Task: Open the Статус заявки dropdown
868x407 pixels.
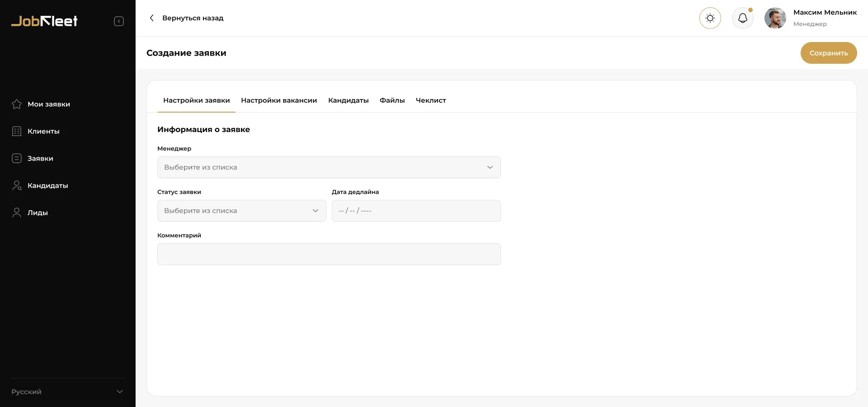Action: tap(241, 211)
